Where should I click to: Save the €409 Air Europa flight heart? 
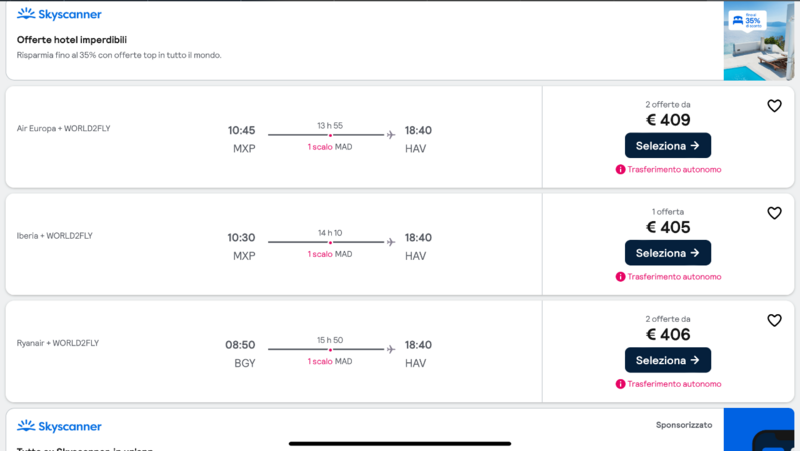[774, 106]
